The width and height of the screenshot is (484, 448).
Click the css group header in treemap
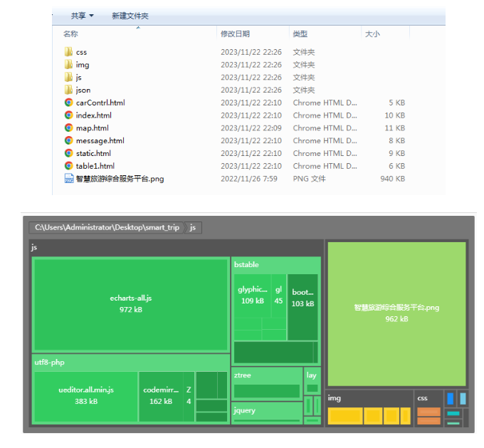422,398
